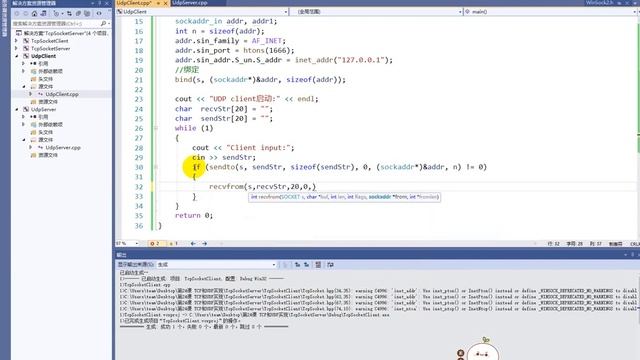Open the pending changes filter icon
640x360 pixels.
click(x=57, y=13)
